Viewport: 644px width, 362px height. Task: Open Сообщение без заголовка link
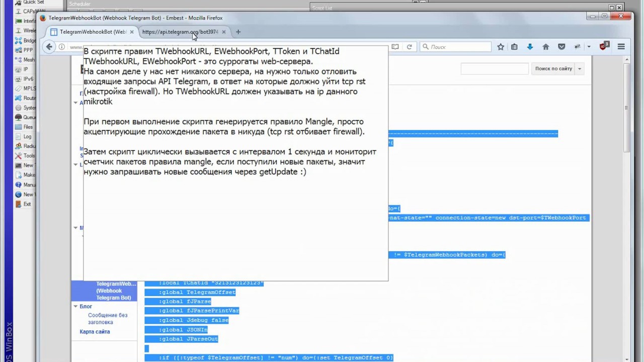pyautogui.click(x=108, y=319)
